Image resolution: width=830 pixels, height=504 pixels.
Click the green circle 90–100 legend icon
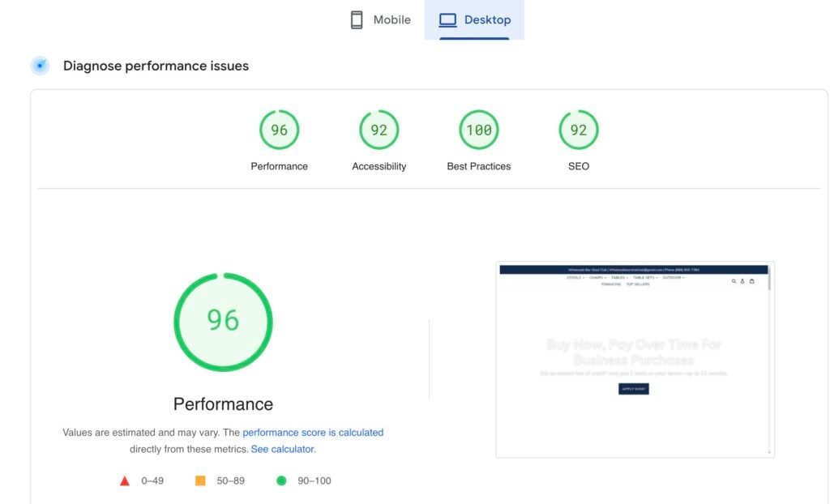(x=281, y=481)
